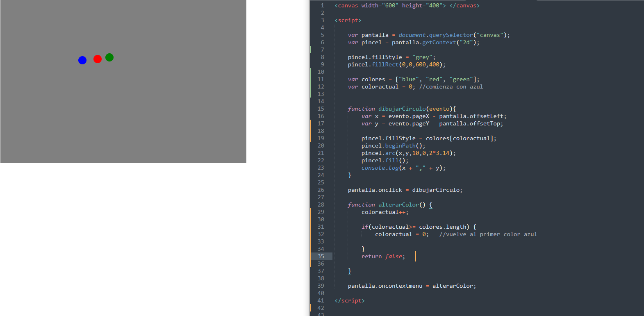
Task: Click 'console.log' on line 23
Action: 380,168
